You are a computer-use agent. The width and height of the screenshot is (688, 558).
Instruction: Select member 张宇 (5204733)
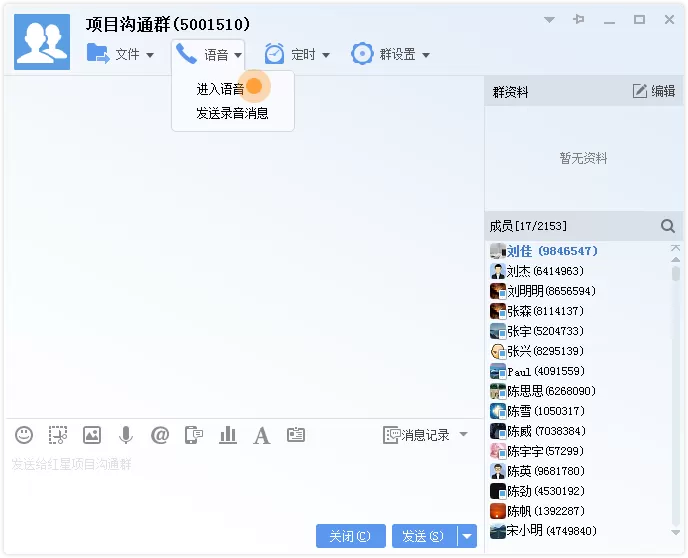pos(579,331)
